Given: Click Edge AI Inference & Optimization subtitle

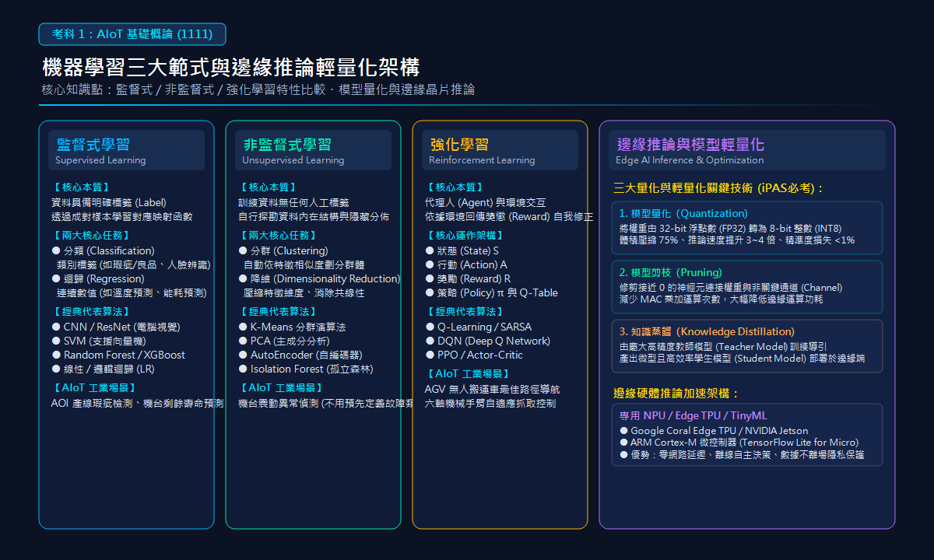Looking at the screenshot, I should tap(690, 160).
